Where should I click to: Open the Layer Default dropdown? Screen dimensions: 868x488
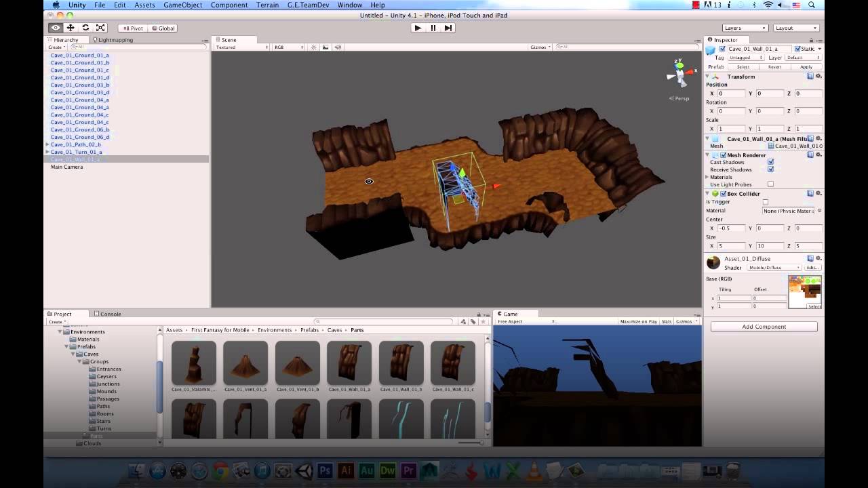803,58
